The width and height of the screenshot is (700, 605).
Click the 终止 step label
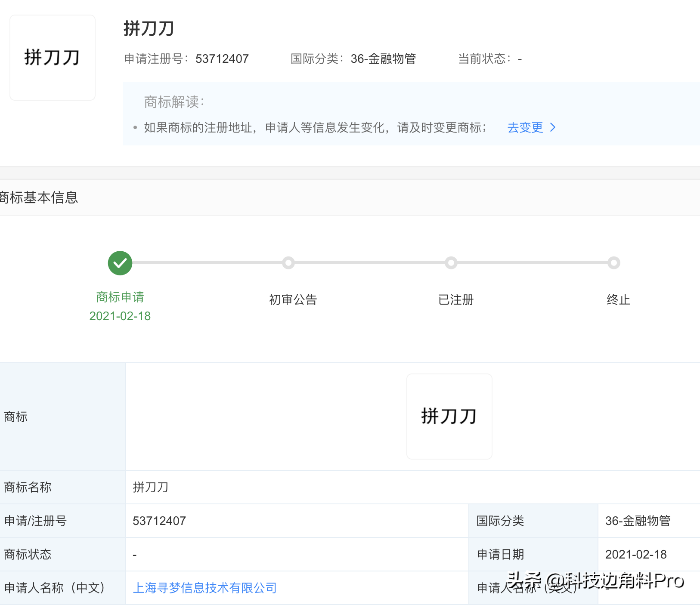(618, 299)
